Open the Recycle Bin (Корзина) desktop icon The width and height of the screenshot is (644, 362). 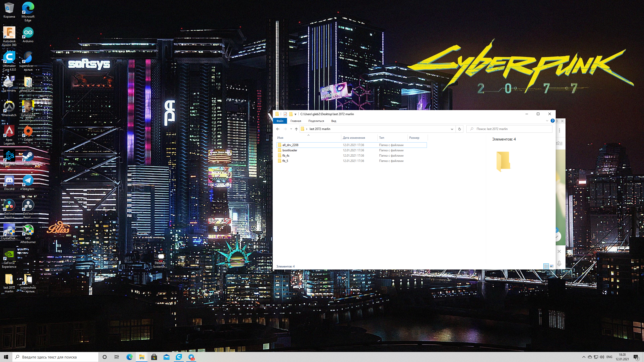click(x=9, y=10)
